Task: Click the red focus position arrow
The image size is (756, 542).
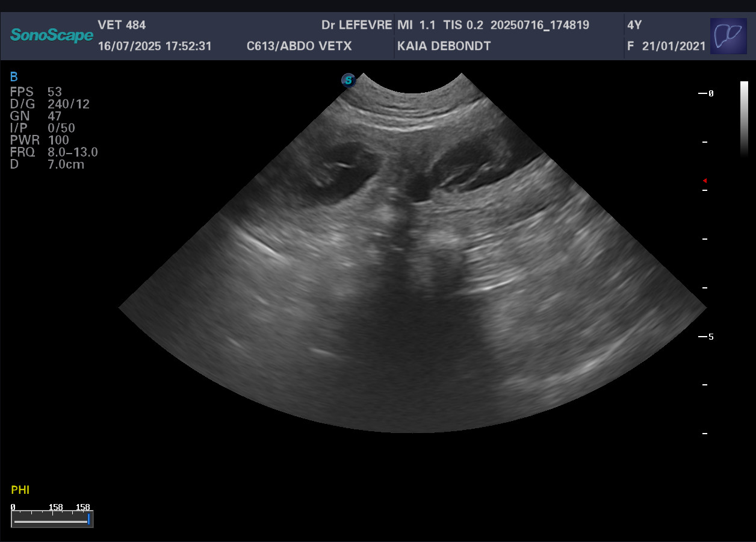Action: click(704, 181)
